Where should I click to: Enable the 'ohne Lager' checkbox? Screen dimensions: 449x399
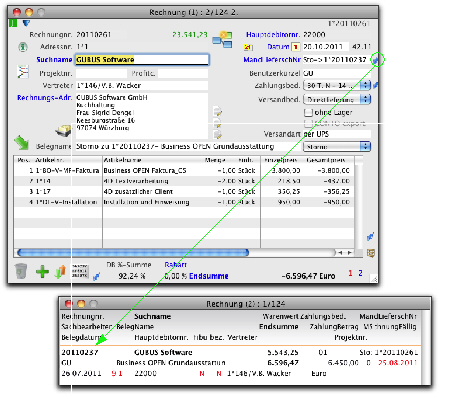click(x=308, y=113)
